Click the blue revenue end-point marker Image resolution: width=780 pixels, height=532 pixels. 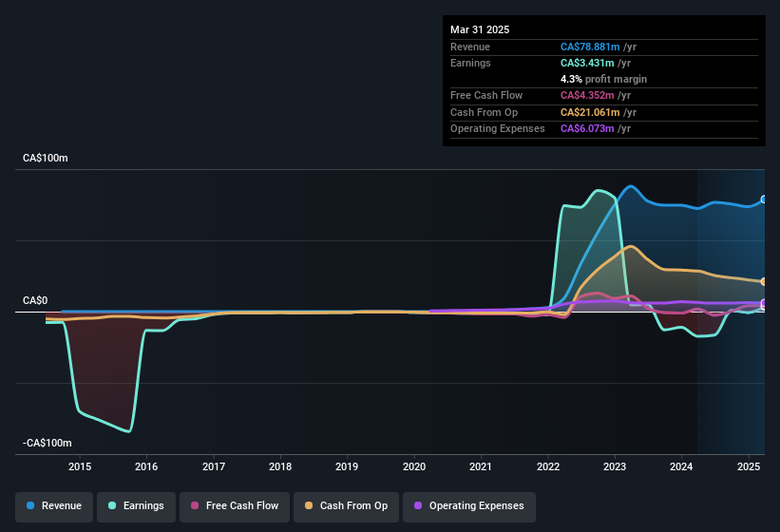pyautogui.click(x=764, y=199)
